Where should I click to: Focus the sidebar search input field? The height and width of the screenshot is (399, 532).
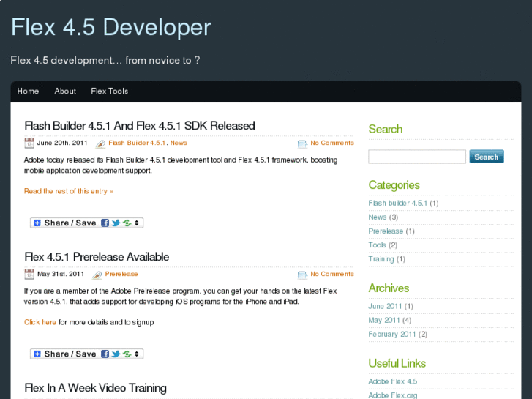point(417,157)
